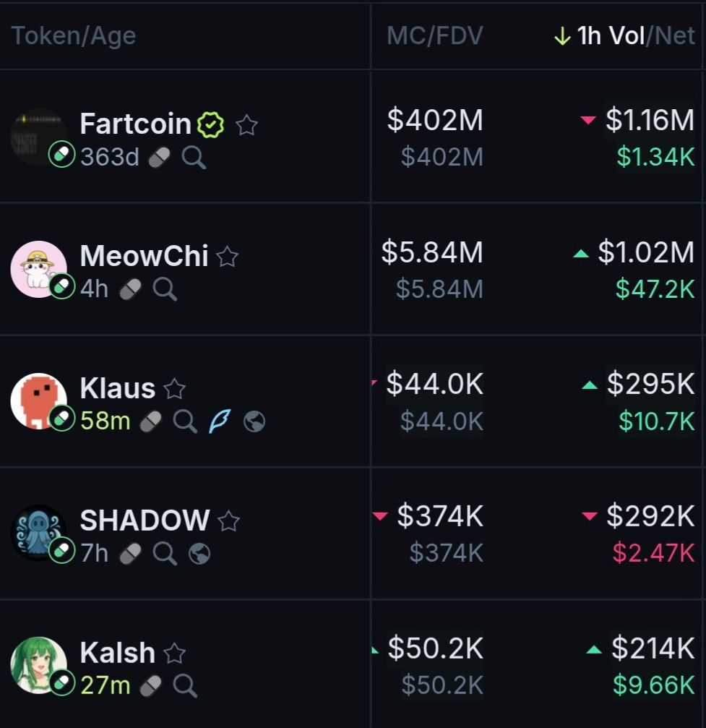The image size is (706, 728).
Task: Click the magnifier search icon under Kalsh
Action: coord(185,685)
